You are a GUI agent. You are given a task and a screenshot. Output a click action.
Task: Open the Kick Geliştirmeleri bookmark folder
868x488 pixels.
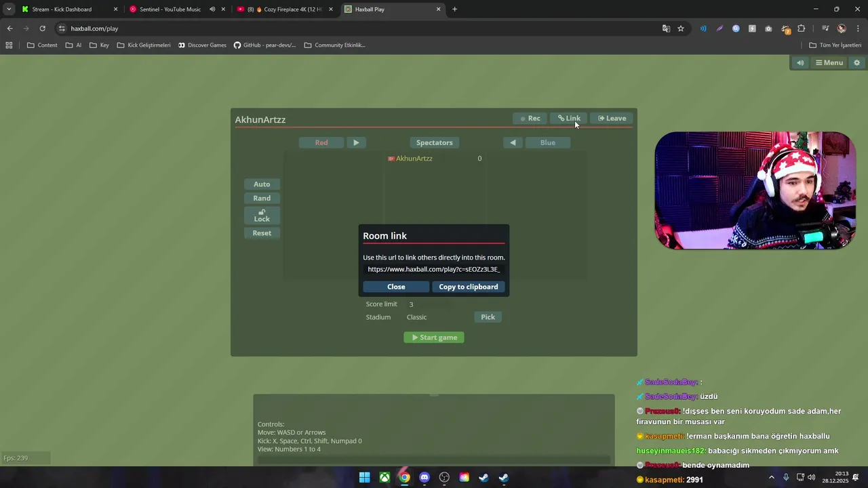pos(144,45)
